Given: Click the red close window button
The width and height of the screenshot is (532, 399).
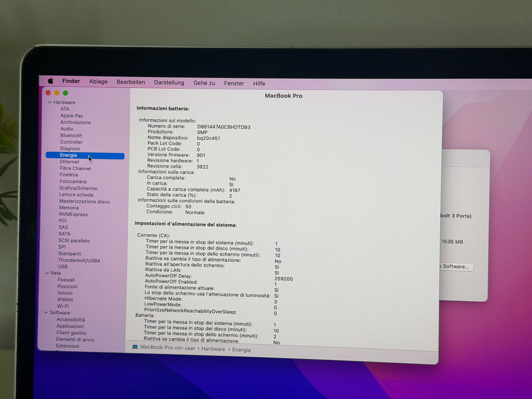Looking at the screenshot, I should [x=48, y=93].
